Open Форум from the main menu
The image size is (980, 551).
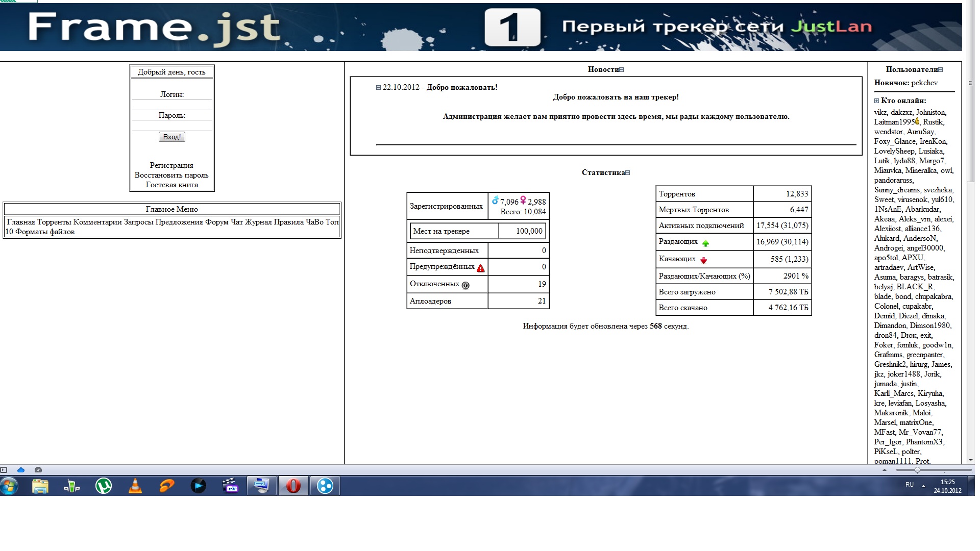(x=216, y=222)
